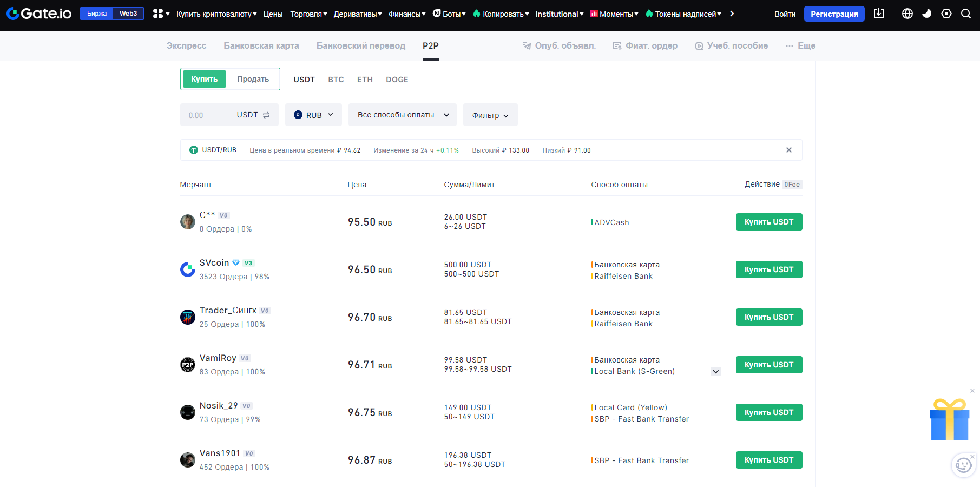
Task: Open Фиат. ордер link
Action: pos(645,45)
